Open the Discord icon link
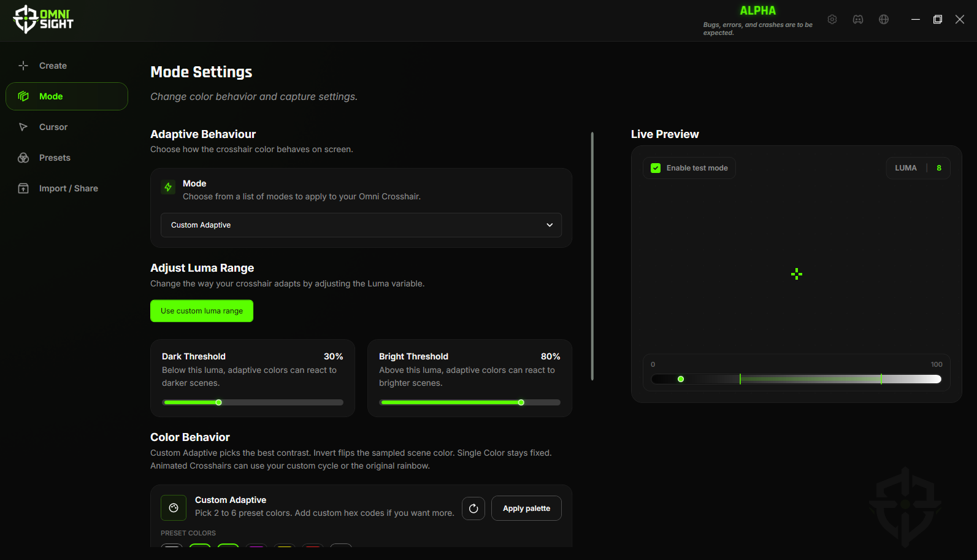Screen dimensions: 977x560 tap(858, 20)
